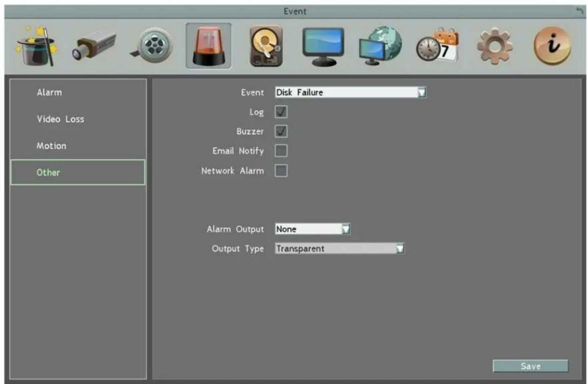The width and height of the screenshot is (588, 384).
Task: Click the Network Alarm label
Action: [232, 170]
